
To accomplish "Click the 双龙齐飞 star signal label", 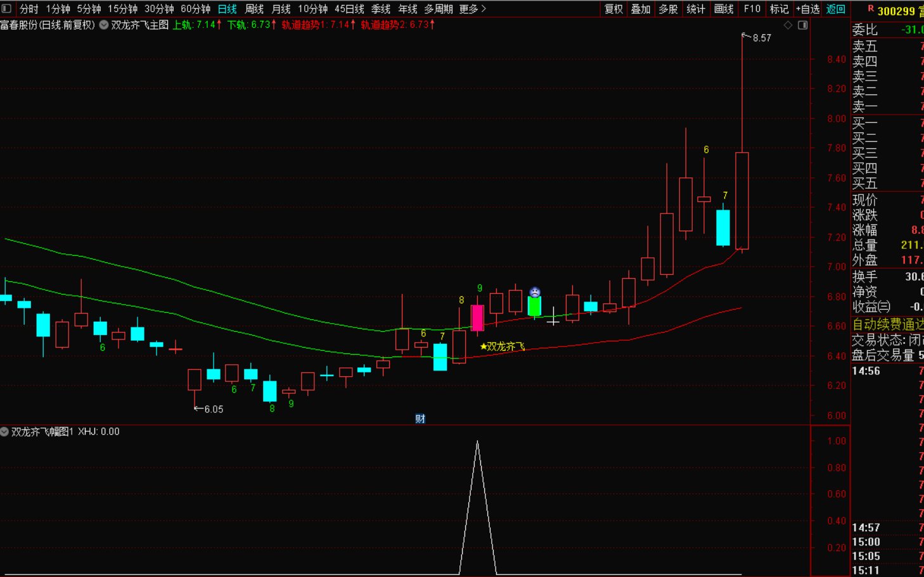I will coord(503,346).
